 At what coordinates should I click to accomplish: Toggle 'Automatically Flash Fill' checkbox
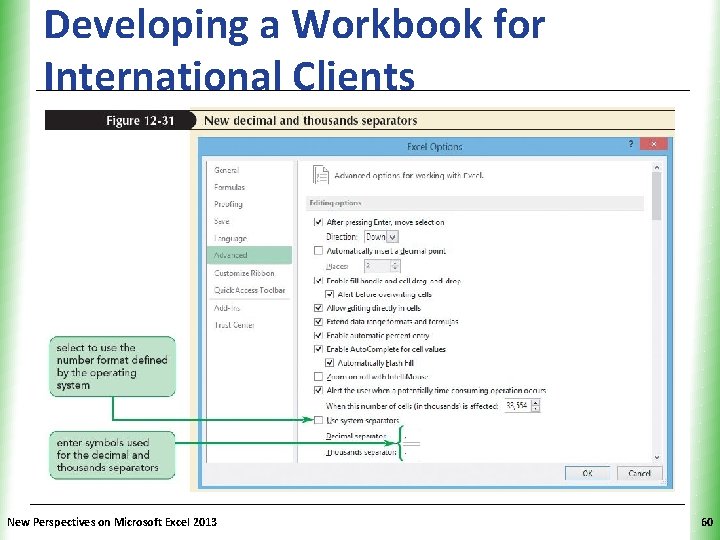coord(329,363)
